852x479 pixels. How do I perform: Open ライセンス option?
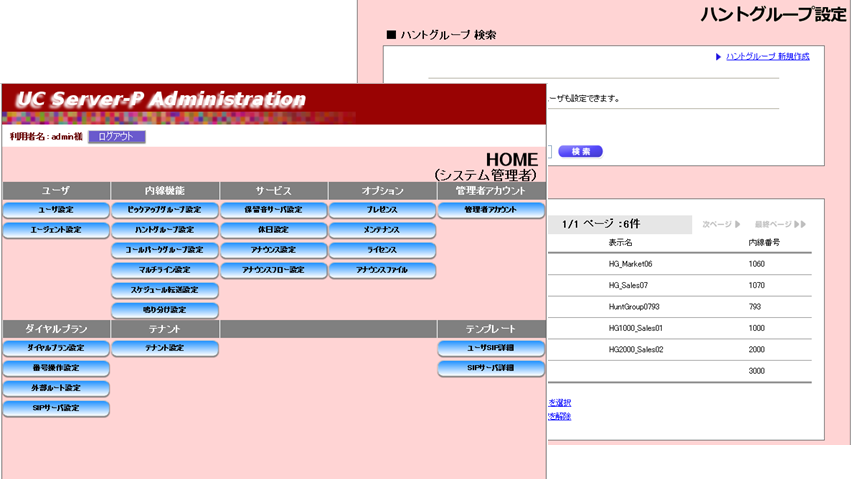[382, 250]
